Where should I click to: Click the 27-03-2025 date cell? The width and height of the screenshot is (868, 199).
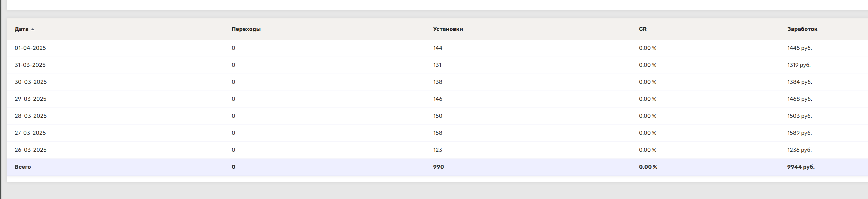point(30,133)
